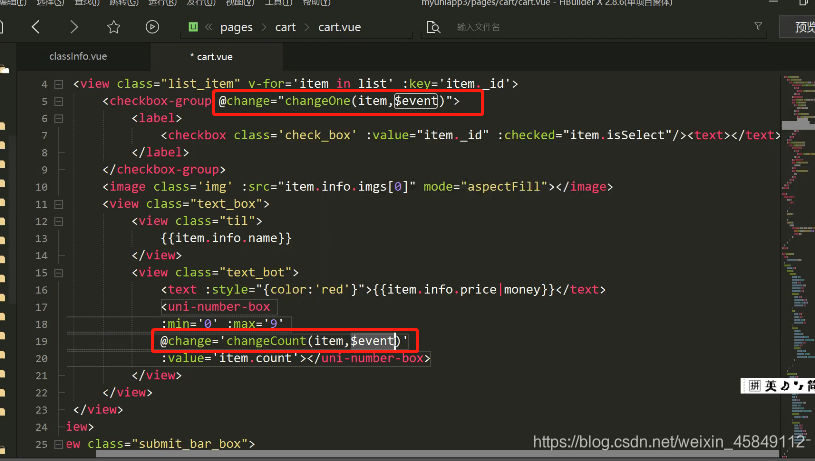Viewport: 815px width, 461px height.
Task: Click the moon icon in IME toolbar
Action: click(x=785, y=386)
